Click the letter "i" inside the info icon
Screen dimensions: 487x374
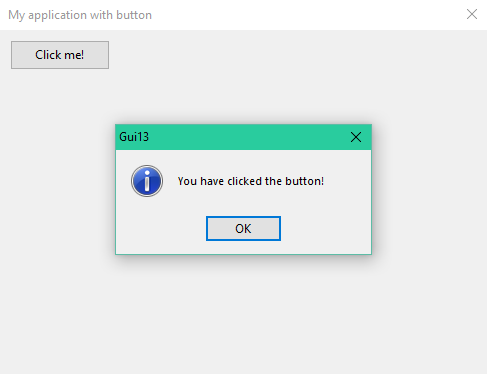[147, 181]
